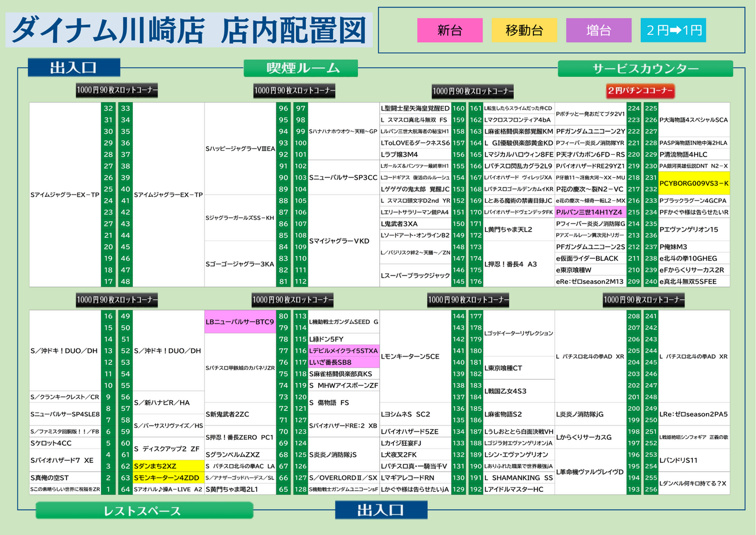Click the Sゴーゴージャグラー3KA cell

[x=240, y=264]
